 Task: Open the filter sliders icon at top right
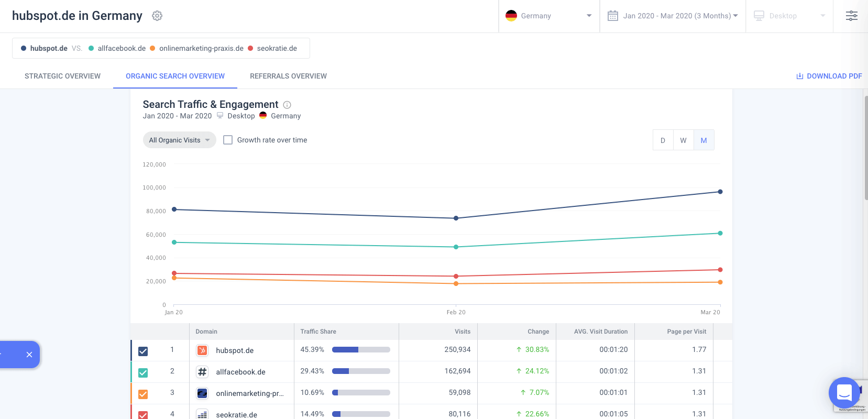pos(852,16)
